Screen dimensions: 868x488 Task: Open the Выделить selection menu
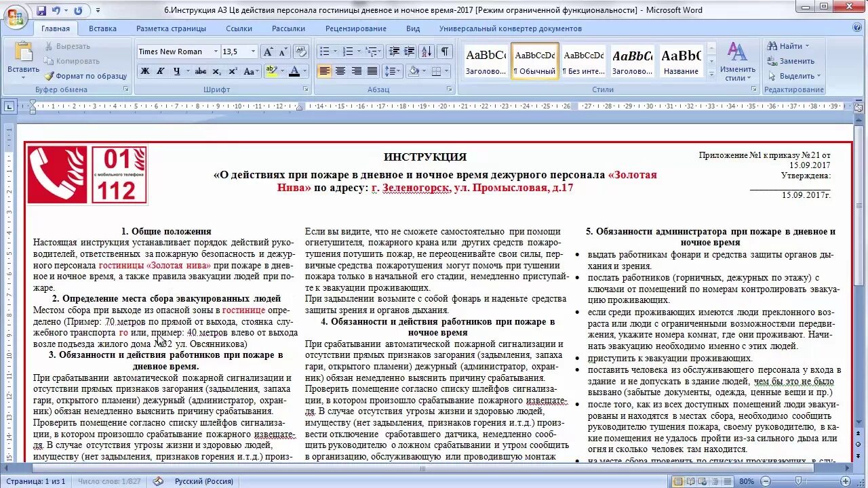[794, 76]
